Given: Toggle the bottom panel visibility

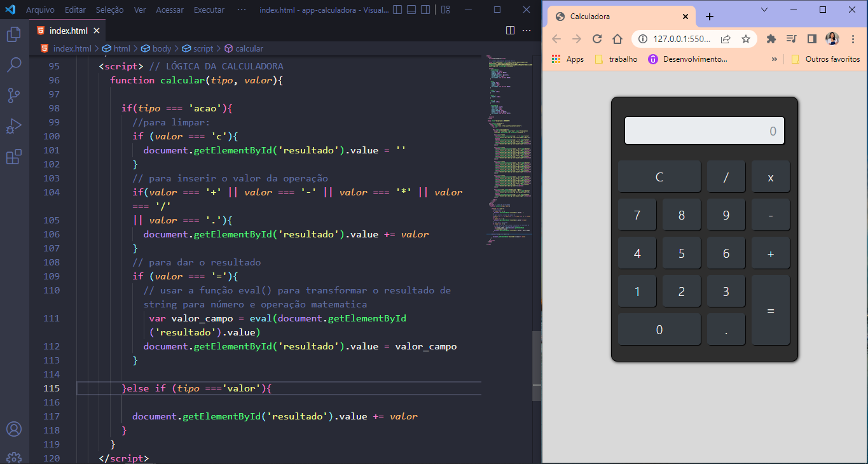Looking at the screenshot, I should tap(411, 9).
